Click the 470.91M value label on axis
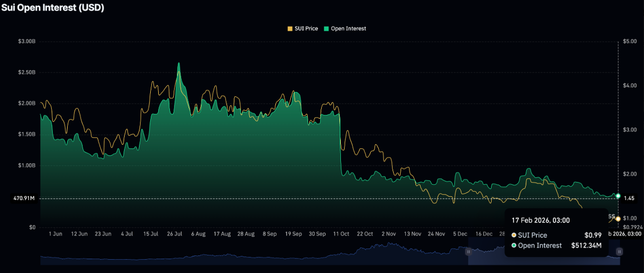The image size is (644, 273). pos(24,198)
